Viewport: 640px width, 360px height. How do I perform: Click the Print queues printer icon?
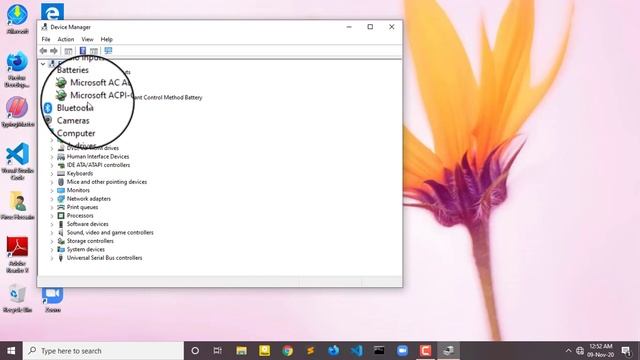tap(61, 207)
